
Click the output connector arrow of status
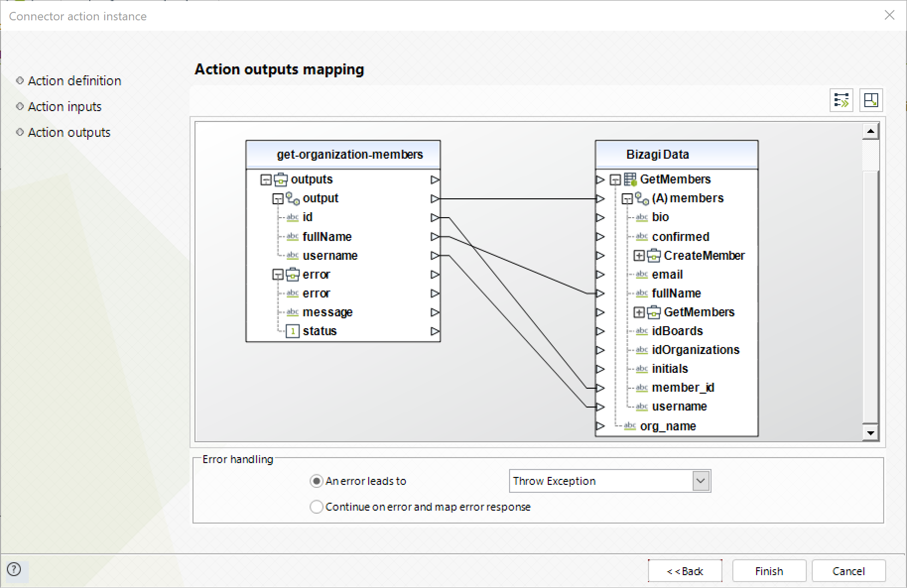point(435,331)
